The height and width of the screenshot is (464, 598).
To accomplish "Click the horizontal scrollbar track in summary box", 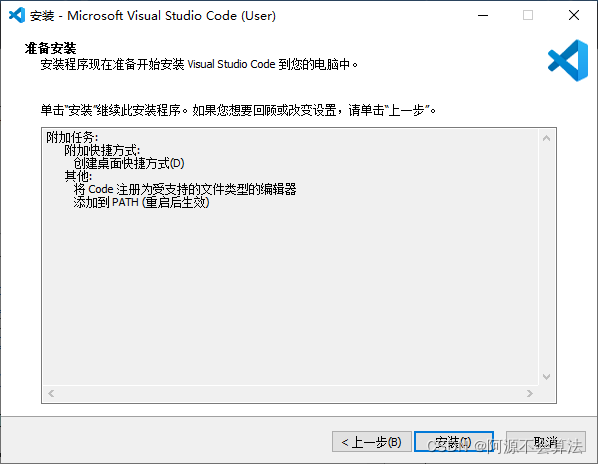I will click(290, 393).
